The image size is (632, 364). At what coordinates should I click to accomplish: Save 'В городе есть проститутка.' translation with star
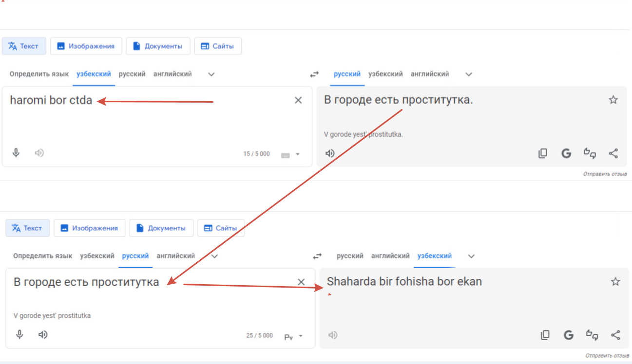pos(613,100)
